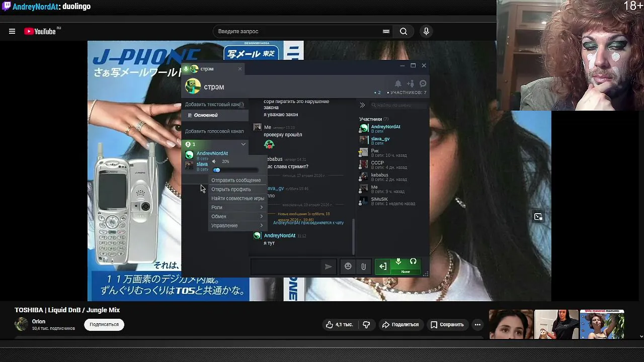
Task: Click Сохранить save button
Action: (447, 325)
